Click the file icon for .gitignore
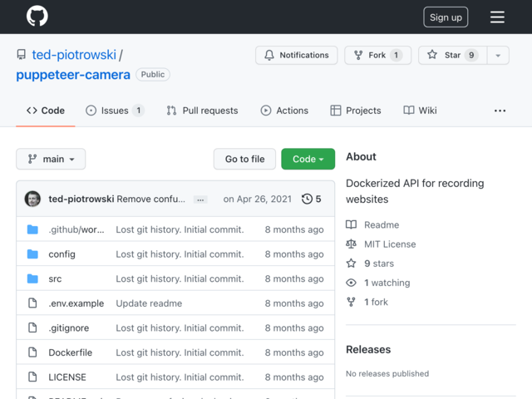Viewport: 532px width, 399px height. click(32, 328)
